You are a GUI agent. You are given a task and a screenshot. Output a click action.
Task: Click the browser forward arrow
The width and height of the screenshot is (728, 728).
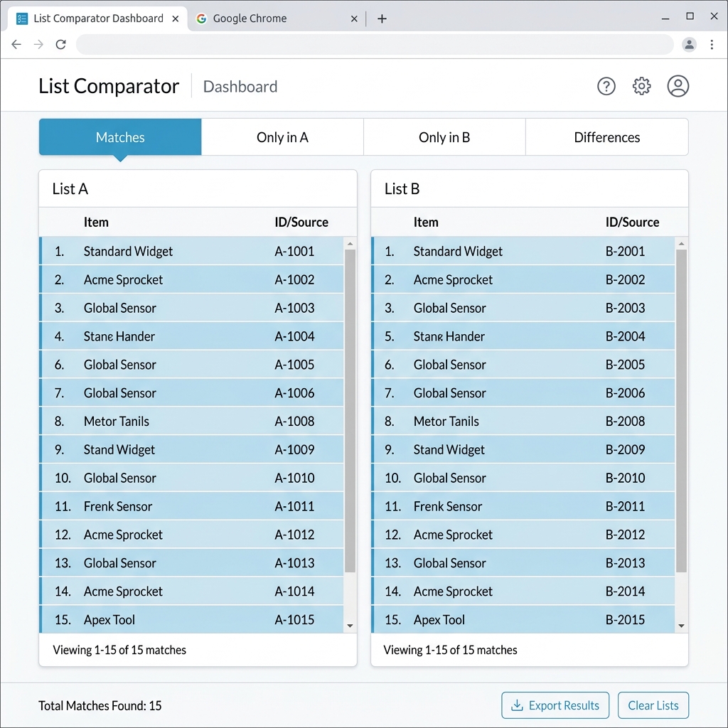(38, 45)
